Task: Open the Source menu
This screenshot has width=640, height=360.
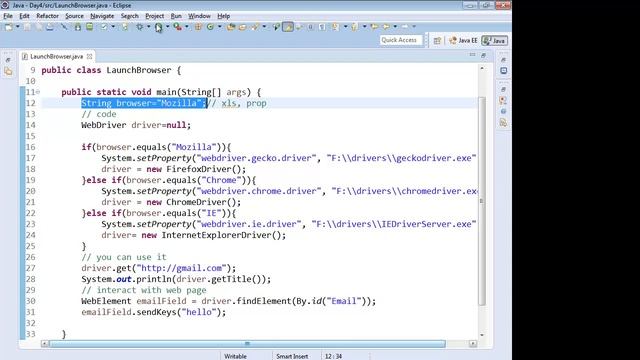Action: 74,16
